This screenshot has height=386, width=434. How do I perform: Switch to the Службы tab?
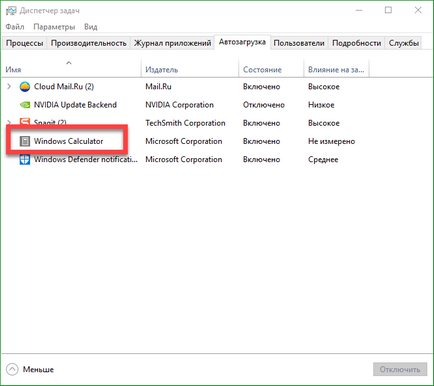coord(404,43)
